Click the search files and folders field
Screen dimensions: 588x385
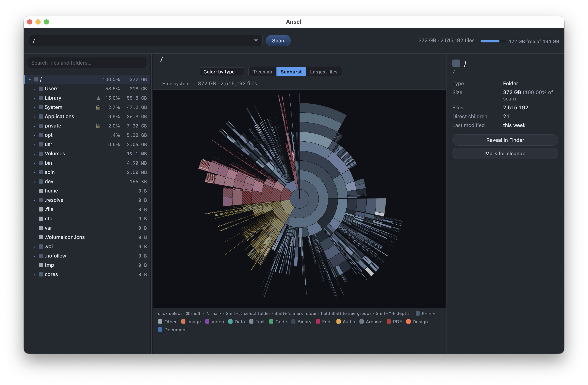87,63
